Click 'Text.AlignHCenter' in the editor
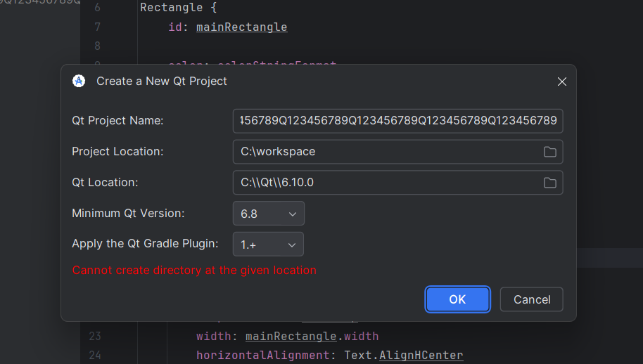The height and width of the screenshot is (364, 643). pos(404,355)
